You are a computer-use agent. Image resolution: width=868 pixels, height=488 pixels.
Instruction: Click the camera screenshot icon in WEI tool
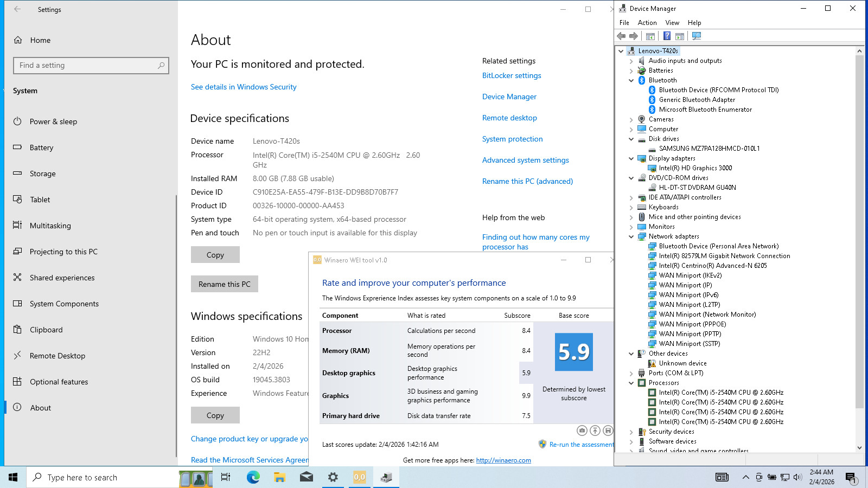pos(582,431)
